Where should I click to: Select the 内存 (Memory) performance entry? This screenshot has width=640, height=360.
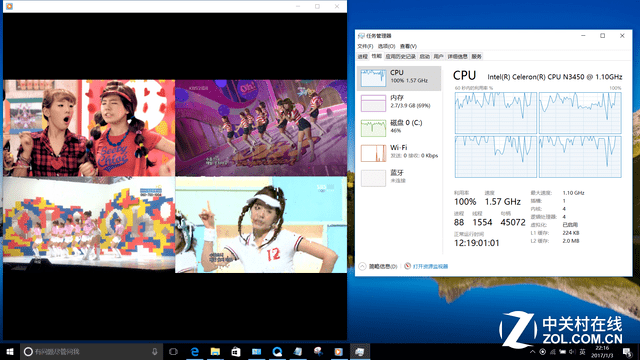tap(399, 102)
